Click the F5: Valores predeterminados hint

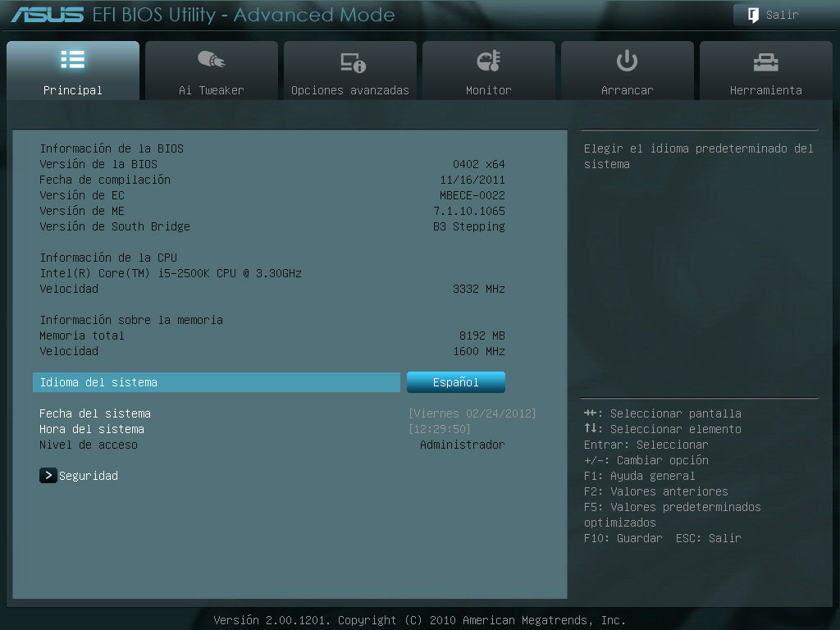tap(673, 514)
